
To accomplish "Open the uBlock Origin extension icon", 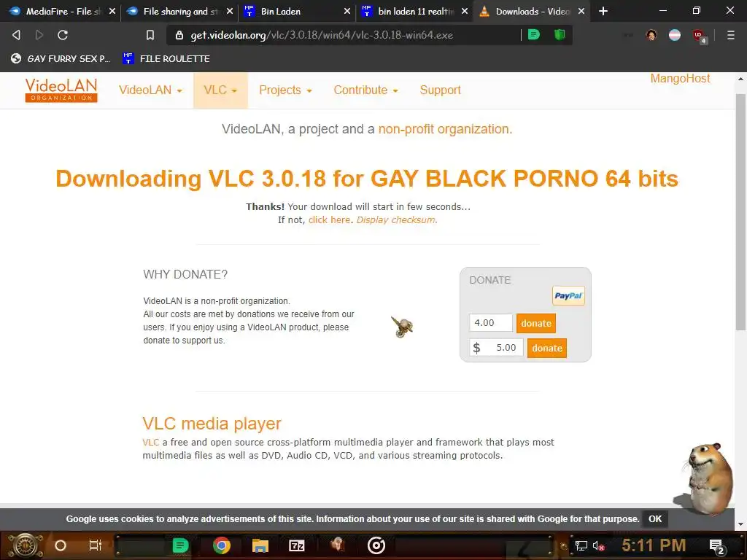I will pos(700,36).
